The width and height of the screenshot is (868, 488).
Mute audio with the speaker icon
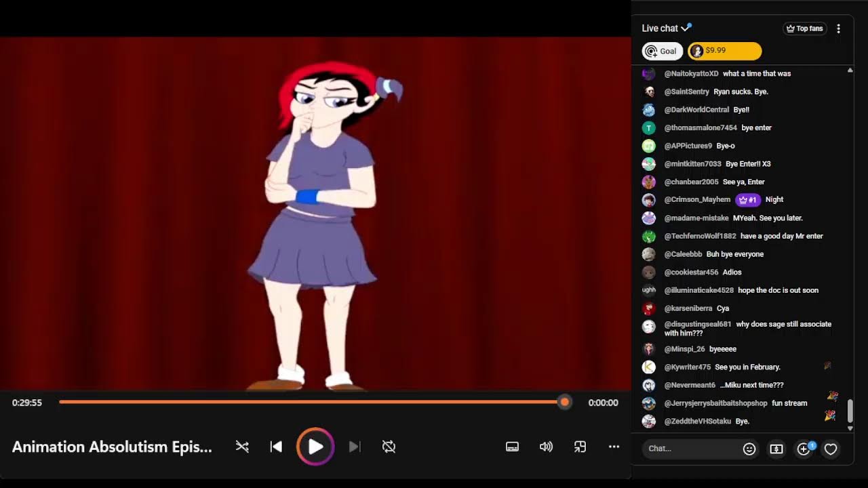click(546, 447)
